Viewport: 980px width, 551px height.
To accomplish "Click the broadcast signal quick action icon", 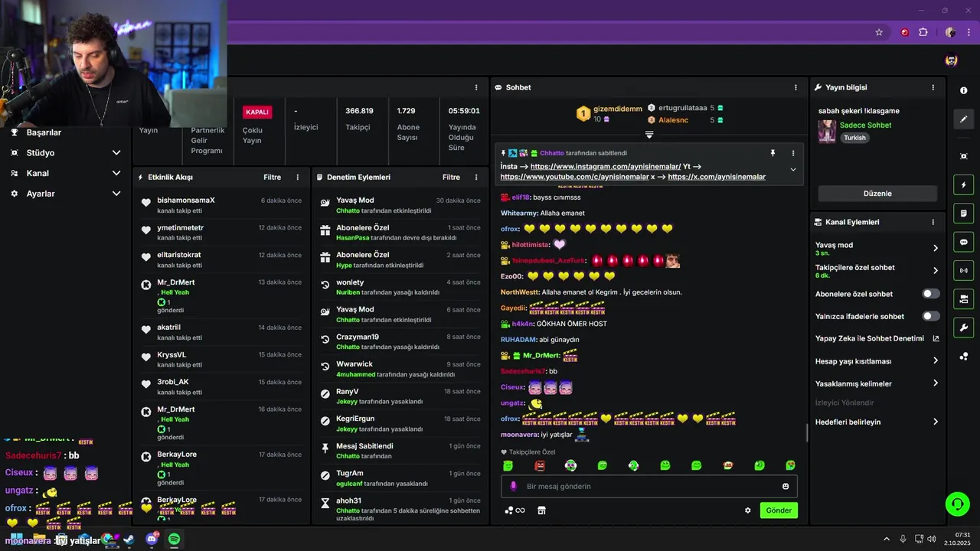I will tap(963, 270).
